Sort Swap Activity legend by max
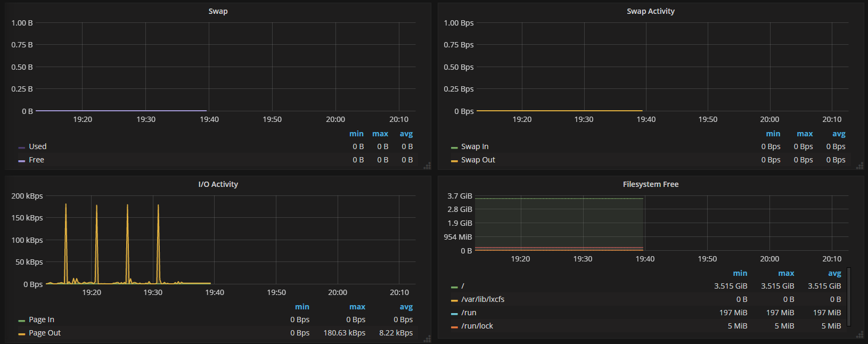868x344 pixels. pyautogui.click(x=805, y=134)
